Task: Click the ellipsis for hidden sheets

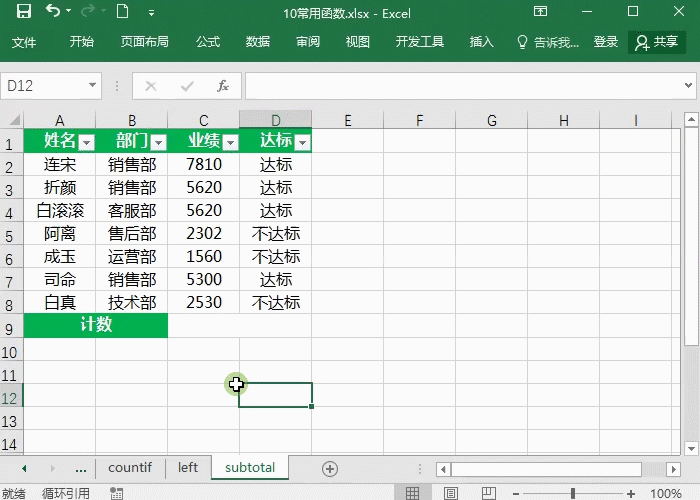Action: [81, 469]
